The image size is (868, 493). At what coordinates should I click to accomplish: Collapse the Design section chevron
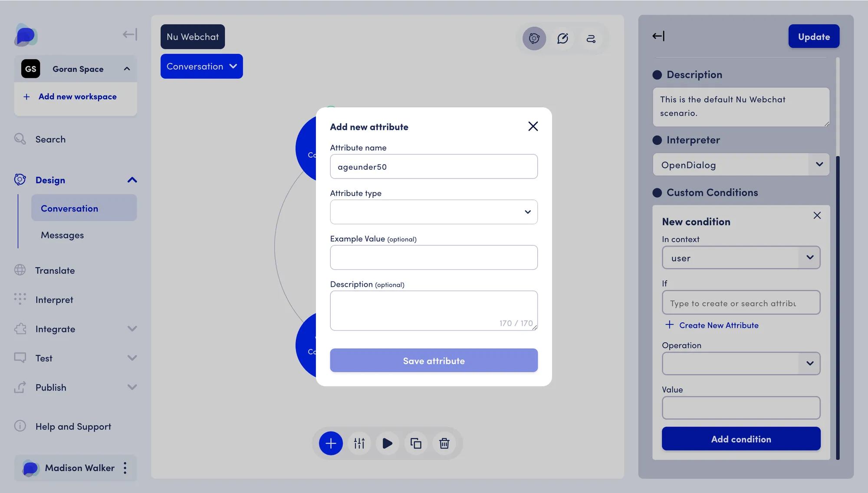pos(132,180)
